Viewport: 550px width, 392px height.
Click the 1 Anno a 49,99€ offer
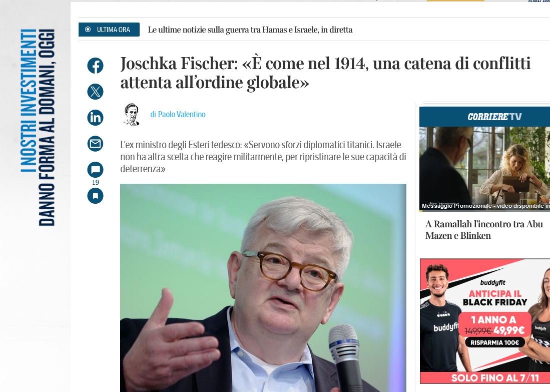[x=494, y=325]
